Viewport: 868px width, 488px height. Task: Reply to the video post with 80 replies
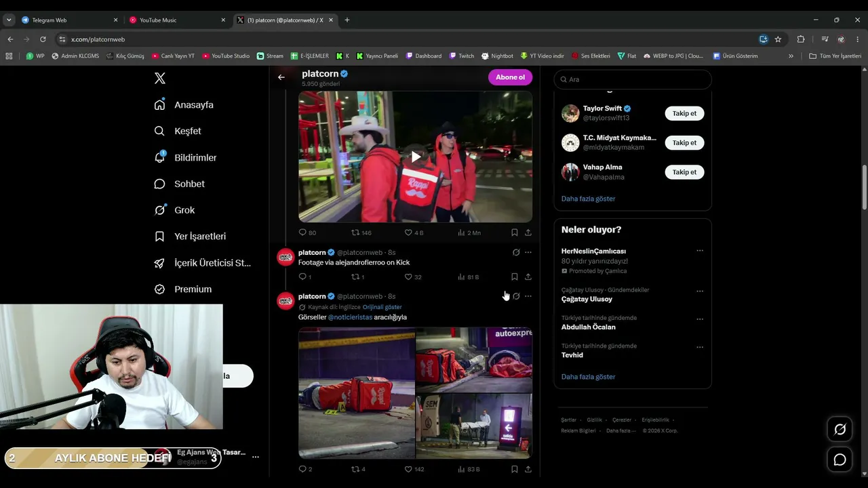point(307,232)
